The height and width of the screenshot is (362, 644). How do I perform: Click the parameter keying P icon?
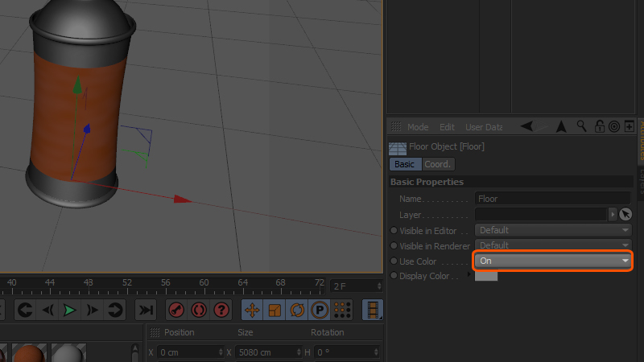tap(320, 310)
